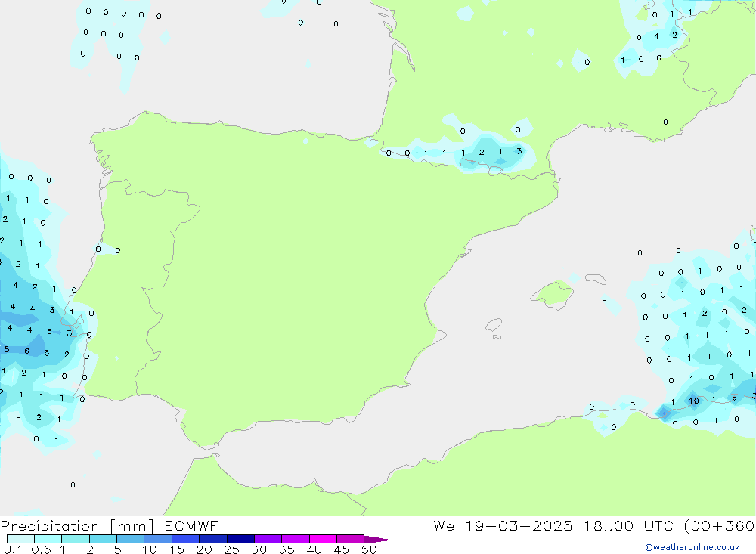Pick the 35–40 mm purple legend swatch
This screenshot has height=554, width=756.
click(295, 539)
